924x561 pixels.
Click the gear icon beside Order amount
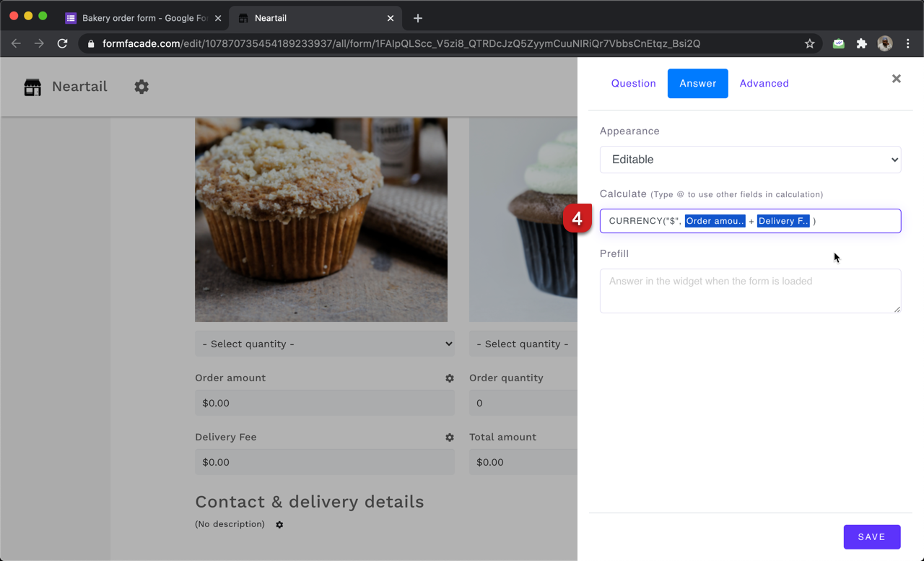(x=450, y=378)
